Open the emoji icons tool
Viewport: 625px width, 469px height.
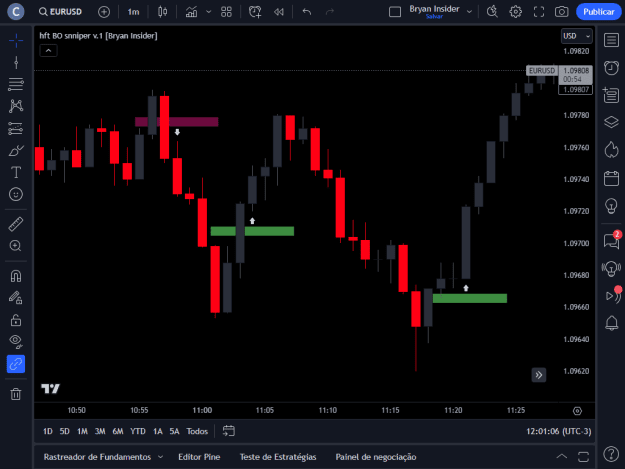click(16, 194)
